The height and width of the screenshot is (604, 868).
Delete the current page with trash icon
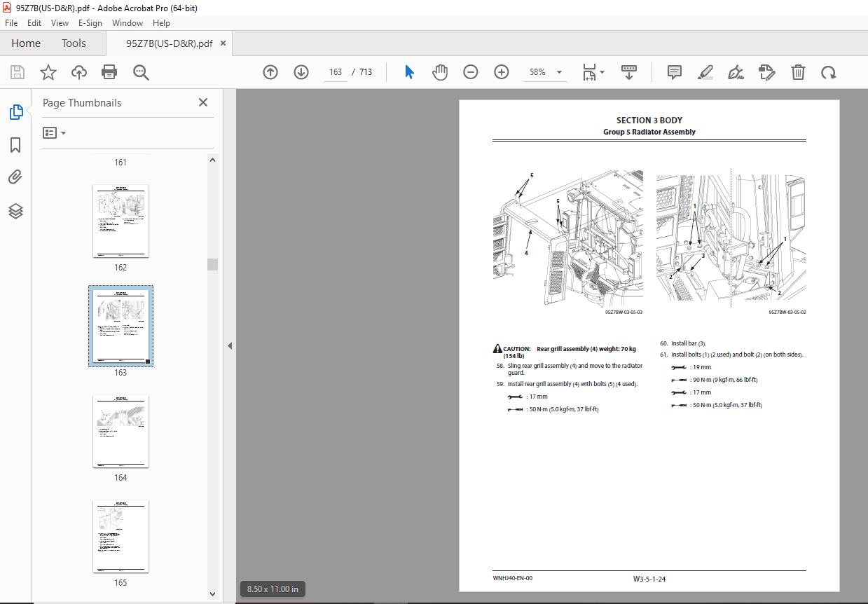[798, 72]
